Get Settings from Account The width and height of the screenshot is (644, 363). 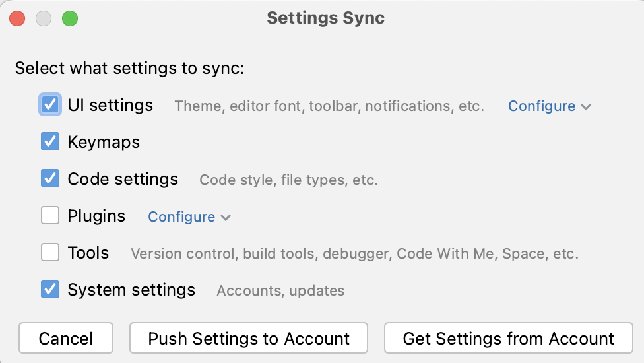509,338
